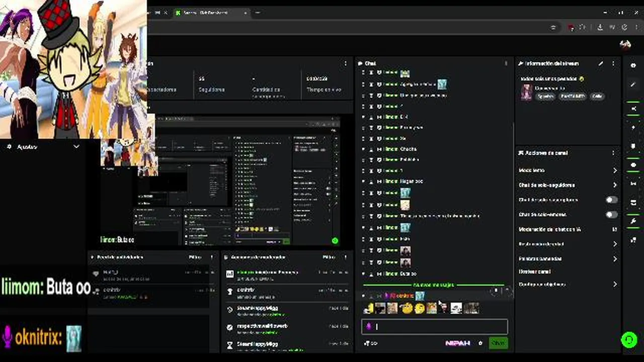
Task: Click the eye icon below the sparkle in sidebar
Action: pyautogui.click(x=633, y=165)
